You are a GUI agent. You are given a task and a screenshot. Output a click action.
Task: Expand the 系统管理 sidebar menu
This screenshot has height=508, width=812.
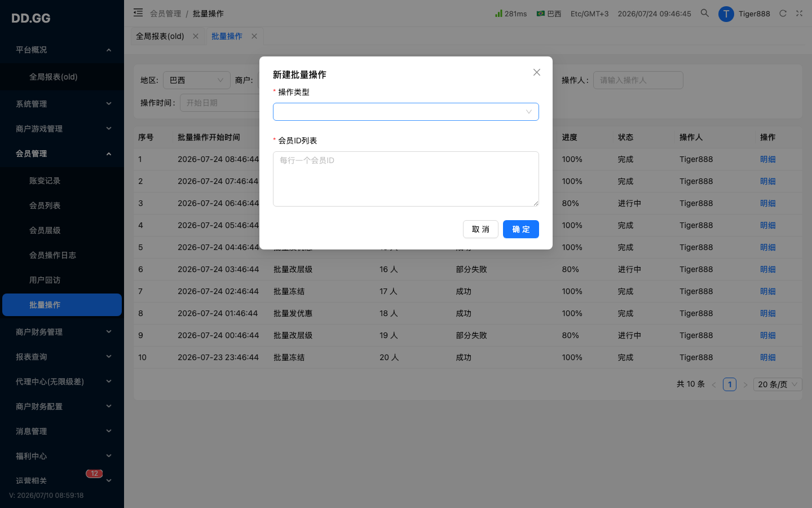point(62,104)
